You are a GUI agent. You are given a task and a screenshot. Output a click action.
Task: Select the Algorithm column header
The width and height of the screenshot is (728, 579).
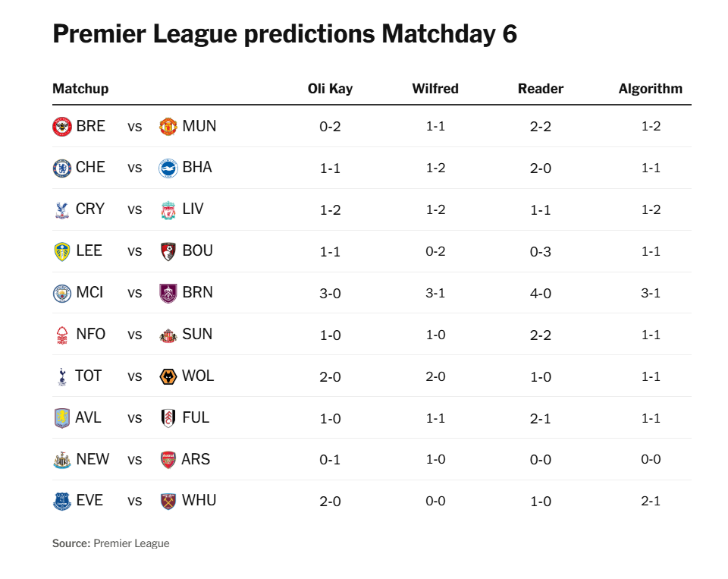[x=650, y=89]
